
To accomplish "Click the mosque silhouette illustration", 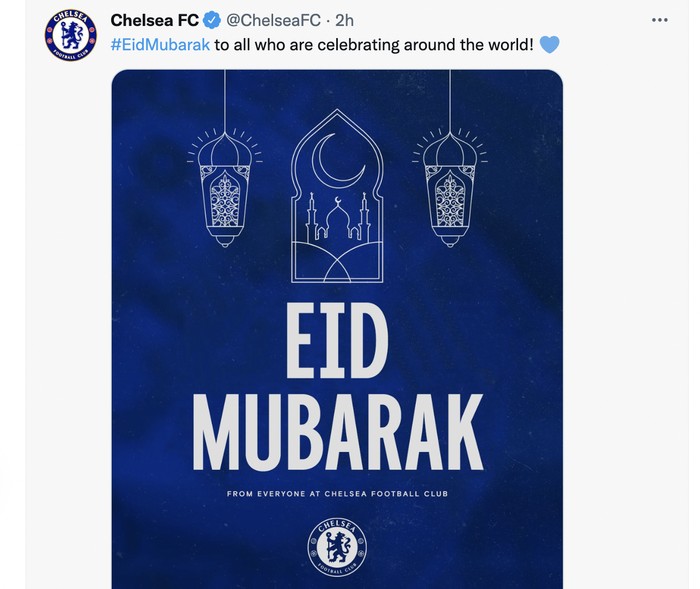I will tap(337, 217).
